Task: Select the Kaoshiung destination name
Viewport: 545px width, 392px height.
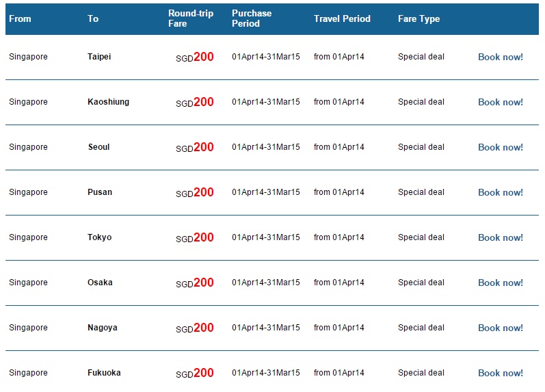Action: click(108, 102)
